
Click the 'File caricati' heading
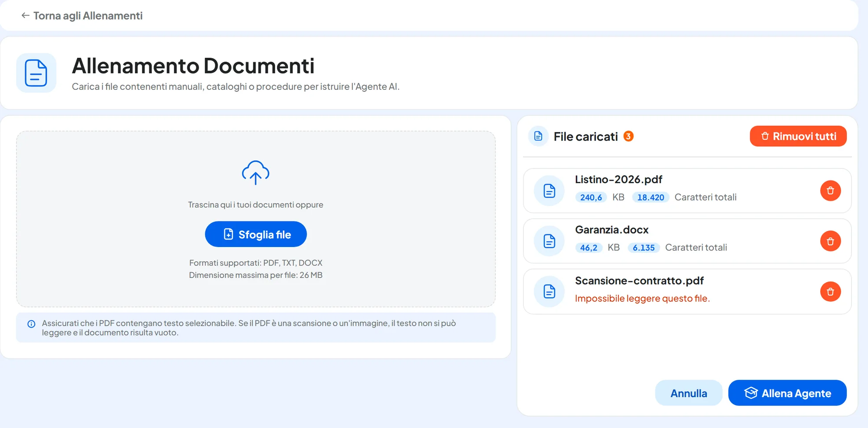[585, 137]
